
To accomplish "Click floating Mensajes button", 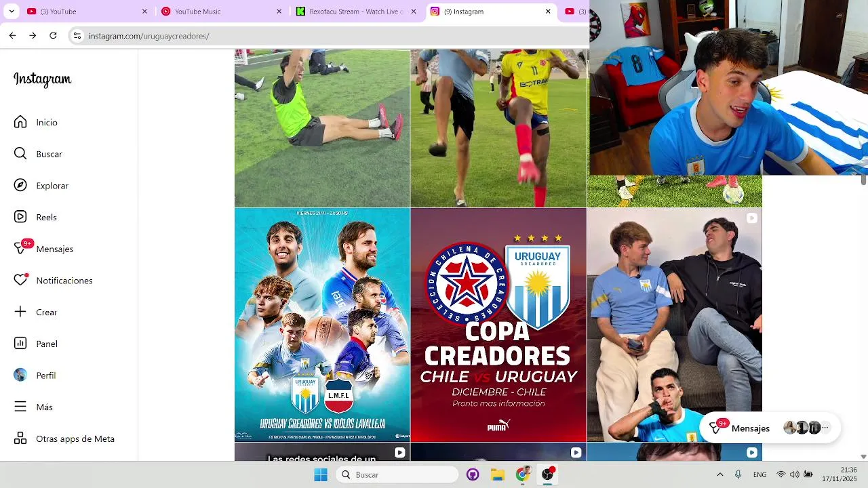I will (x=770, y=428).
